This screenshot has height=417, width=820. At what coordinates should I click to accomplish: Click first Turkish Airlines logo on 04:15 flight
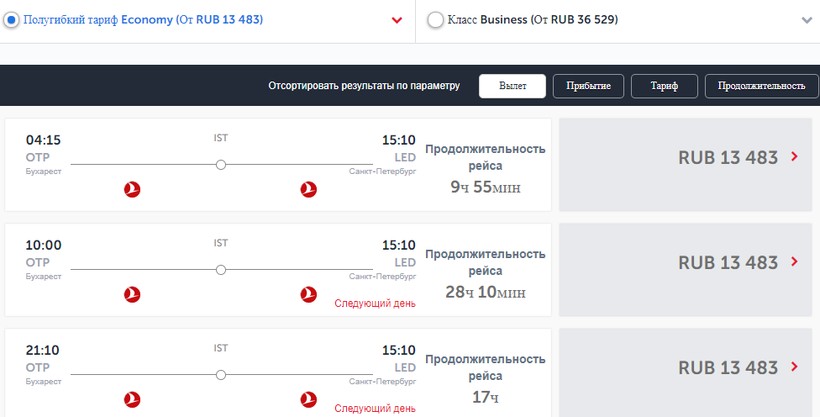point(131,189)
